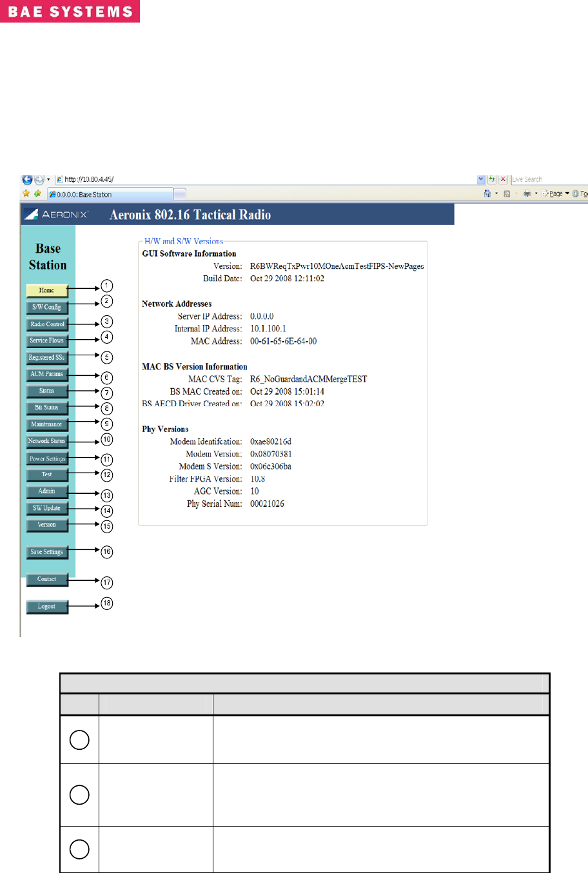588x873 pixels.
Task: Click the Logout button
Action: coord(46,606)
